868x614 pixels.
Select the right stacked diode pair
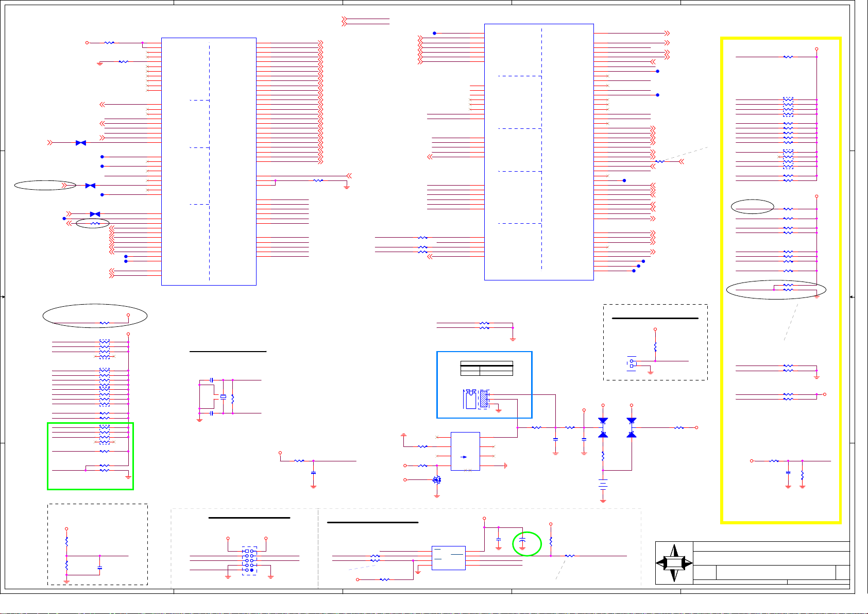[632, 428]
